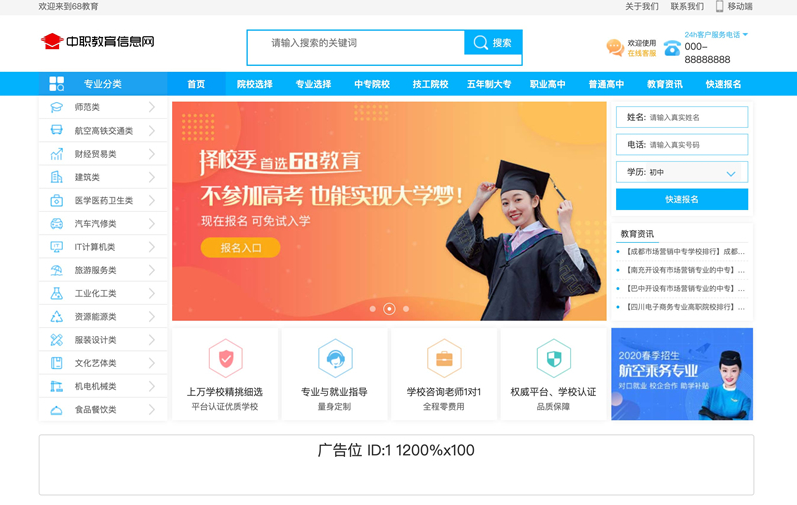This screenshot has width=797, height=505.
Task: Click the briefcase icon for 学校咨询老师1对1
Action: 444,358
